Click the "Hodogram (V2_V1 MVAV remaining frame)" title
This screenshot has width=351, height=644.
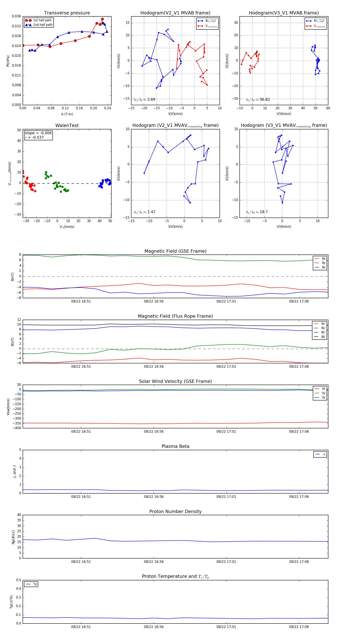click(x=175, y=125)
